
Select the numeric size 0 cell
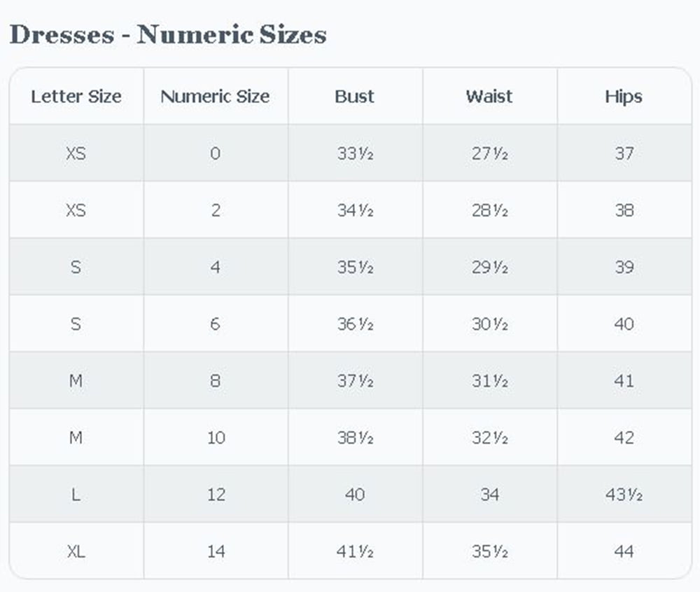point(216,153)
